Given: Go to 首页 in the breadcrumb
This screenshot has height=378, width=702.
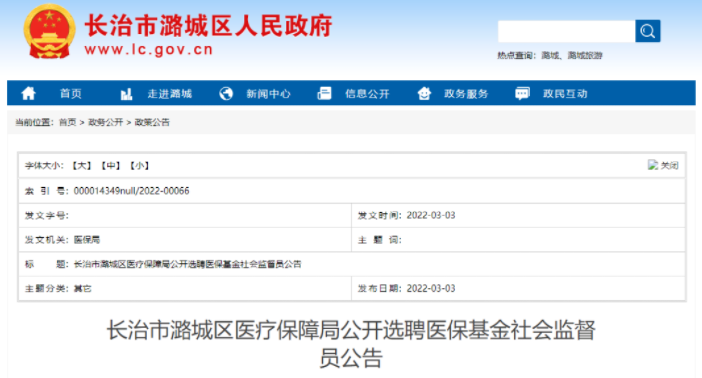Looking at the screenshot, I should (x=68, y=122).
